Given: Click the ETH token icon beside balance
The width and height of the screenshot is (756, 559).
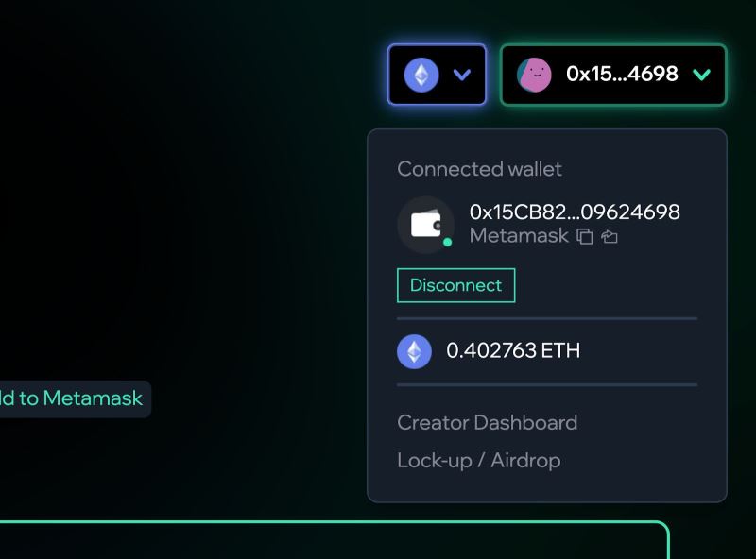Looking at the screenshot, I should 414,351.
